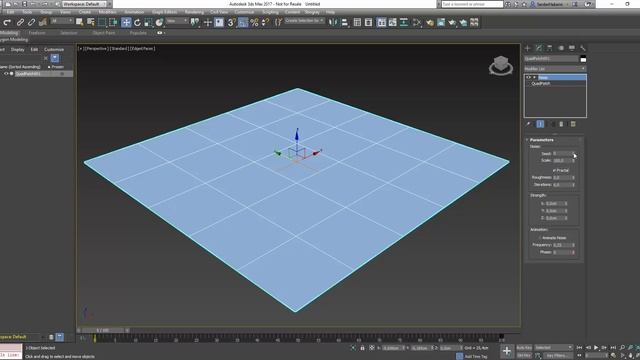
Task: Toggle the Percent Snap button
Action: pyautogui.click(x=254, y=22)
